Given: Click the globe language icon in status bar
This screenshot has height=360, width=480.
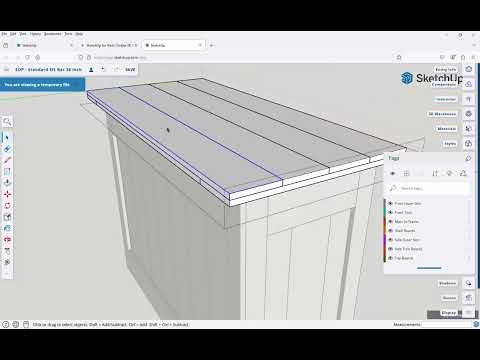Looking at the screenshot, I should [x=15, y=324].
